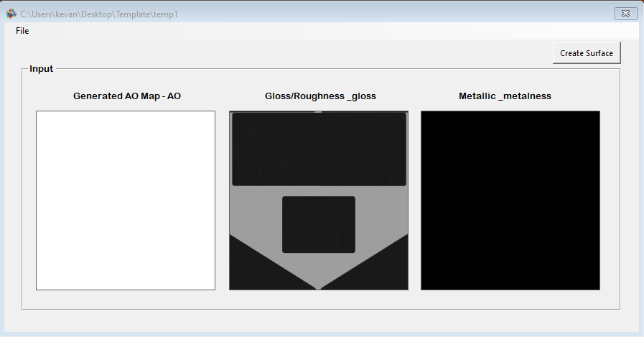Screen dimensions: 644x337
Task: Click the 'Metallic _metalness' label
Action: (505, 96)
